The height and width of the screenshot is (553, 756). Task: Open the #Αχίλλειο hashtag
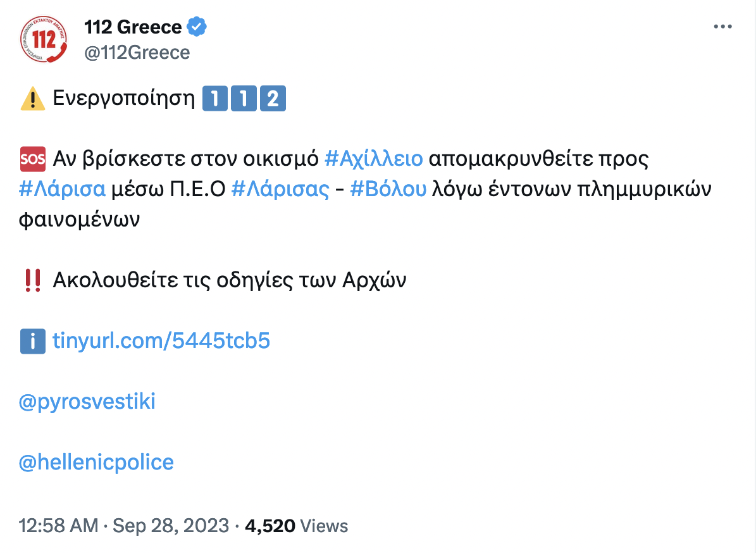point(373,158)
